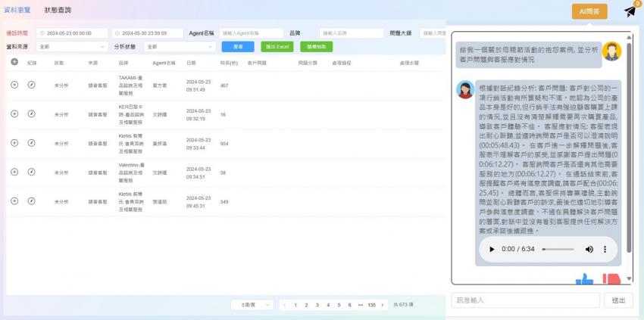This screenshot has height=320, width=644.
Task: Click the paper plane notification icon
Action: pyautogui.click(x=631, y=11)
